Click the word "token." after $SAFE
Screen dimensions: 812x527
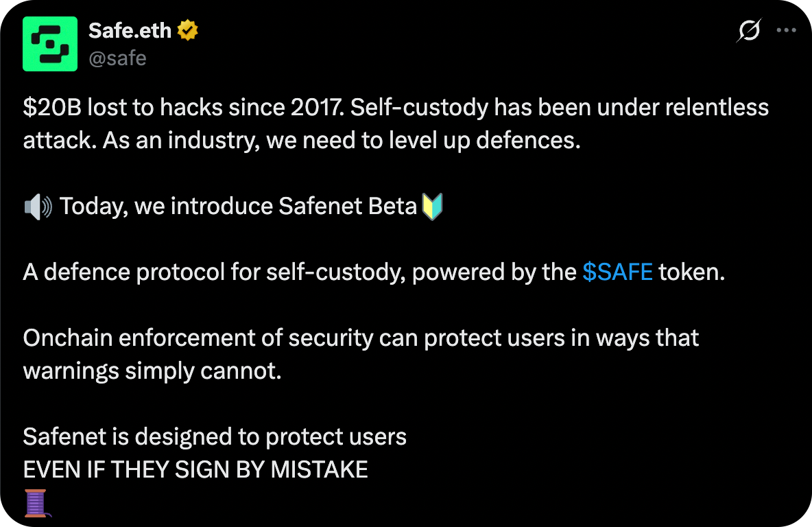[x=692, y=272]
